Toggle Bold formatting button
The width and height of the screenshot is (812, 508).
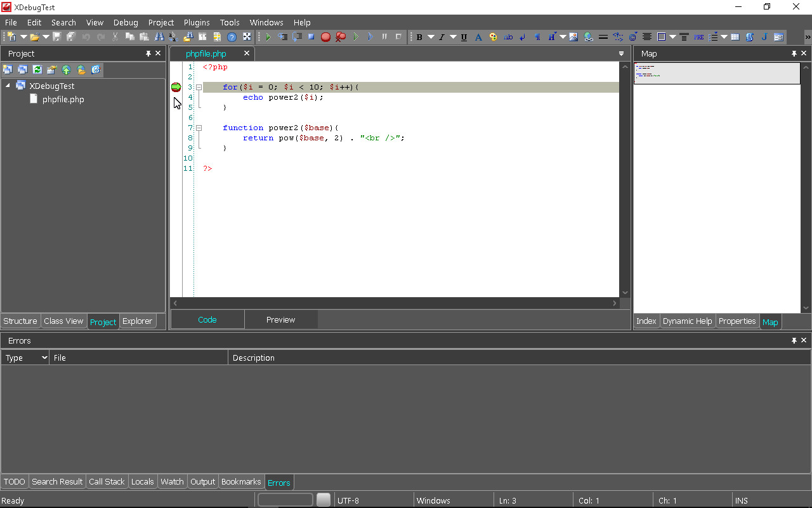point(419,37)
